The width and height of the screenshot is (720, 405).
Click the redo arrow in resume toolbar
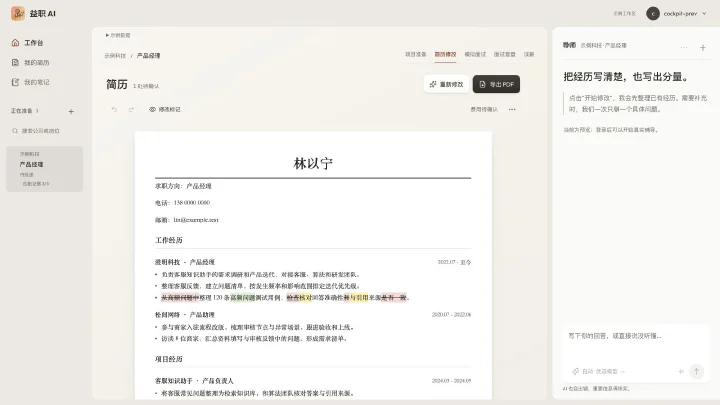(131, 109)
